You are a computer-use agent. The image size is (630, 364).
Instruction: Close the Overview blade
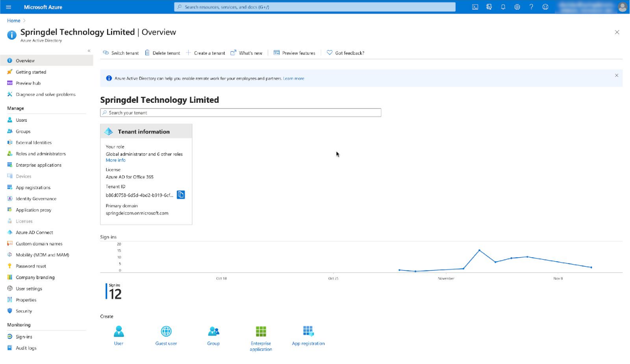click(x=617, y=32)
